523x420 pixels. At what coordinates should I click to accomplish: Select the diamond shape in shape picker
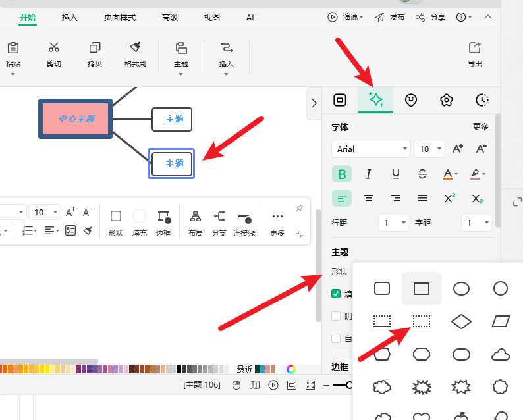[x=461, y=321]
